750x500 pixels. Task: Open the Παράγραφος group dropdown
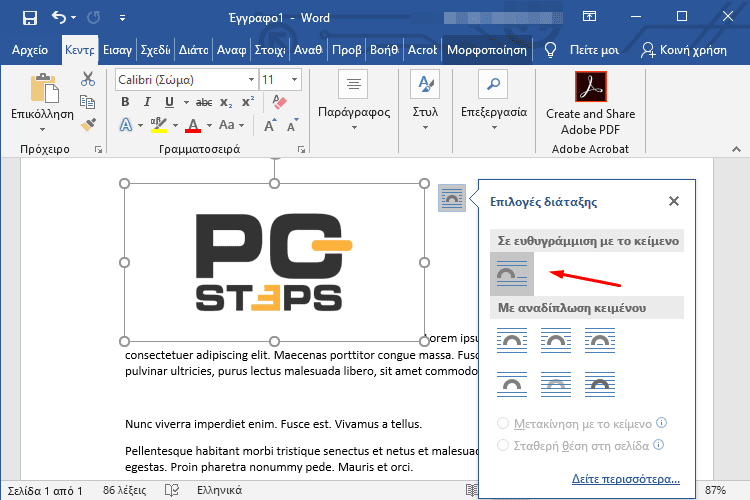(x=354, y=101)
